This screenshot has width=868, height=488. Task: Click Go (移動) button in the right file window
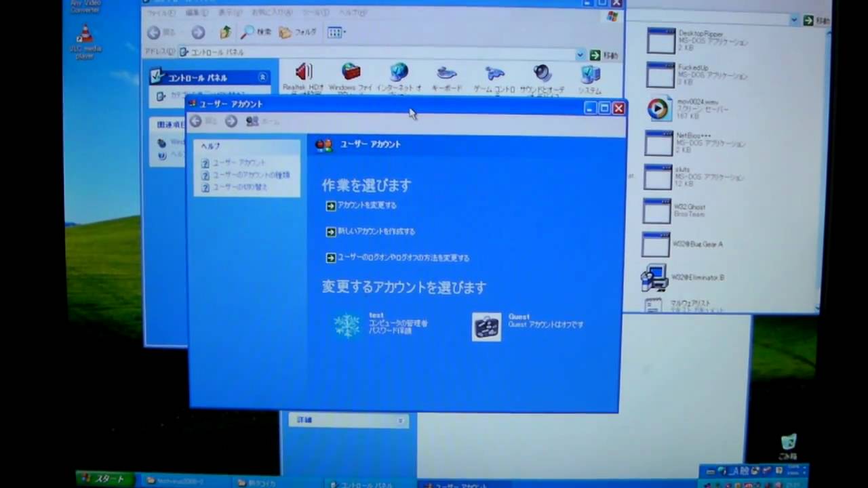point(816,20)
